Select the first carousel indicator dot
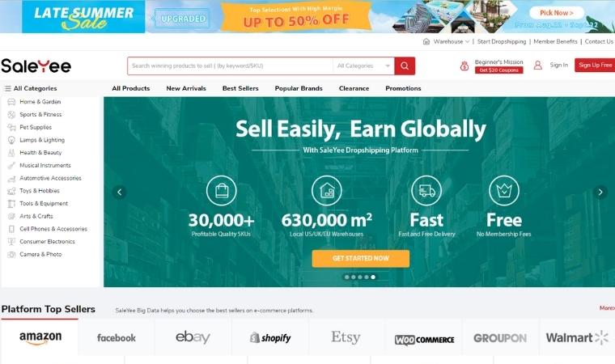Screen dimensions: 615x364 pos(346,277)
